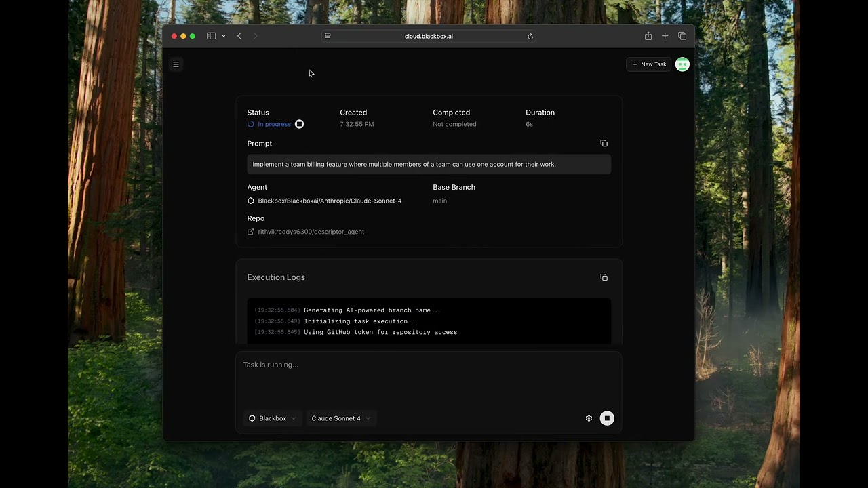The image size is (868, 488).
Task: Open the rithvikreddys6300/descriptor_agent repo link
Action: pyautogui.click(x=311, y=232)
